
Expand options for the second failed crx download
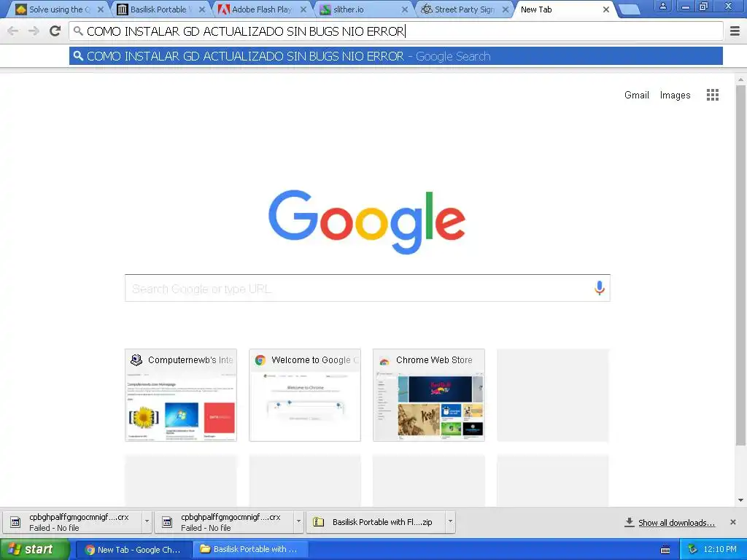[298, 522]
